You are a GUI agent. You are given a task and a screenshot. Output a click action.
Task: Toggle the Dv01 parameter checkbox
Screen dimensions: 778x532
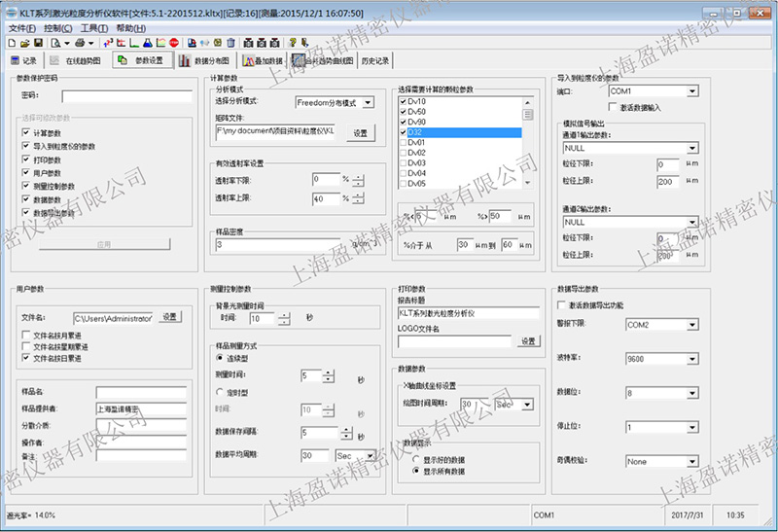[x=404, y=142]
